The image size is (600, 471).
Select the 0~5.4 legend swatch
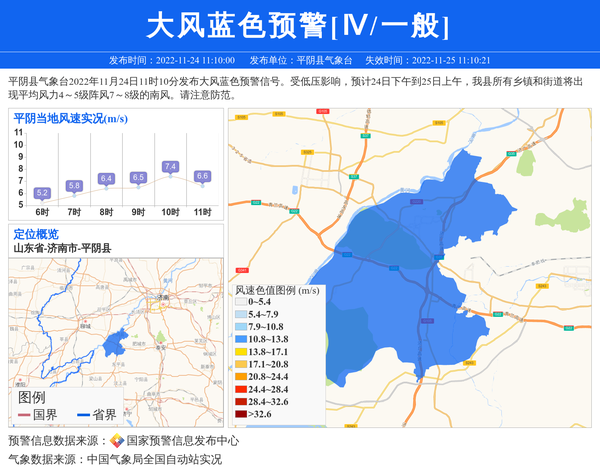click(241, 302)
